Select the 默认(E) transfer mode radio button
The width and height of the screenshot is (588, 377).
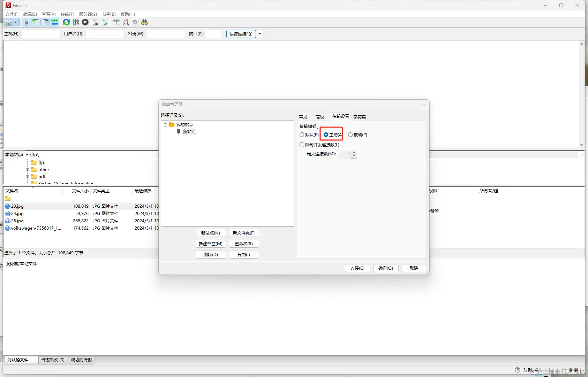click(x=302, y=135)
